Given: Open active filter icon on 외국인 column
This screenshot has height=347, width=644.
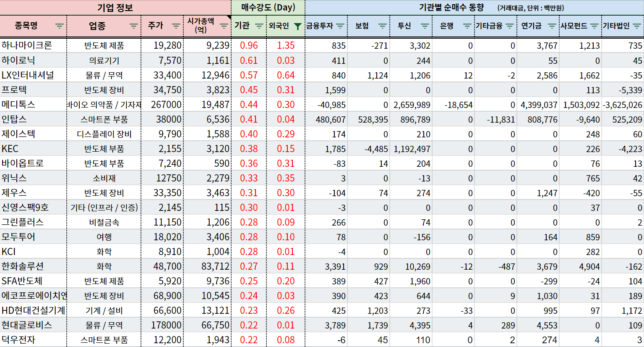Looking at the screenshot, I should pos(298,26).
